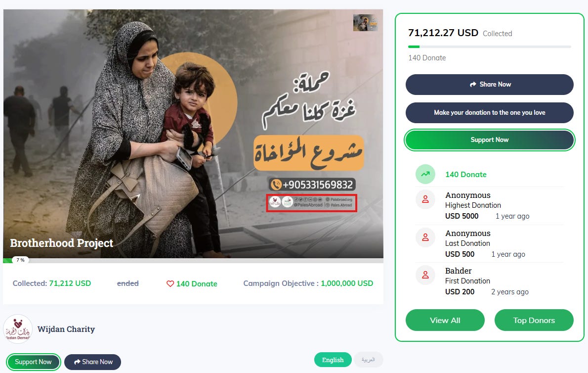Open the Wijdan Charity logo
Screen dimensions: 588x373
point(18,329)
